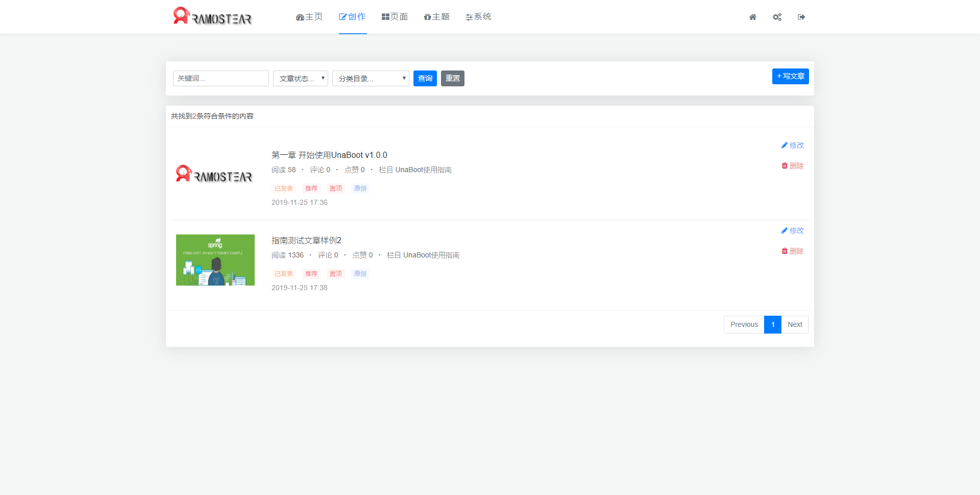Viewport: 980px width, 495px height.
Task: Open the 主题 themes menu
Action: pos(437,17)
